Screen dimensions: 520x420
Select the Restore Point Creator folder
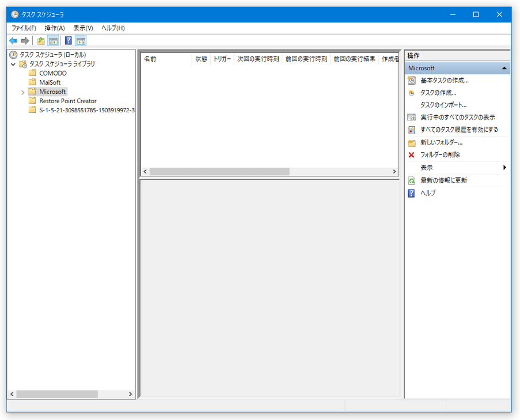68,101
